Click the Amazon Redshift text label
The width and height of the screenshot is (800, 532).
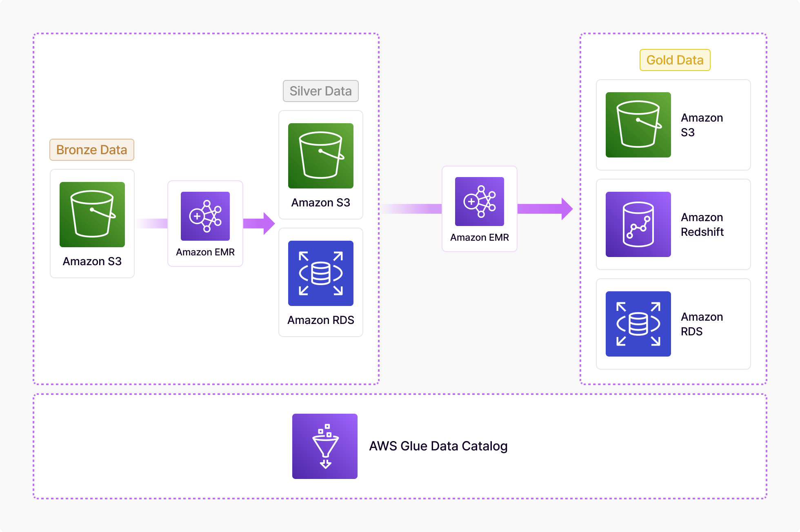[x=702, y=224]
